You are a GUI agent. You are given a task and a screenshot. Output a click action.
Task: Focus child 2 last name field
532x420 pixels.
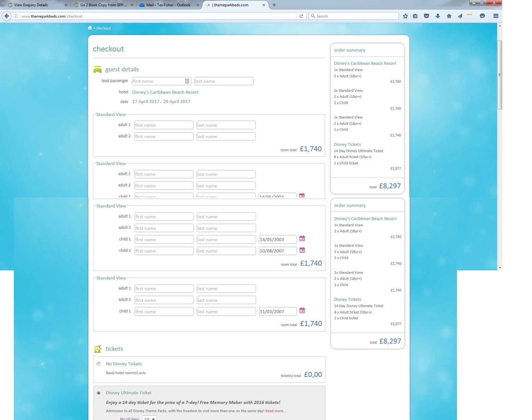[226, 251]
